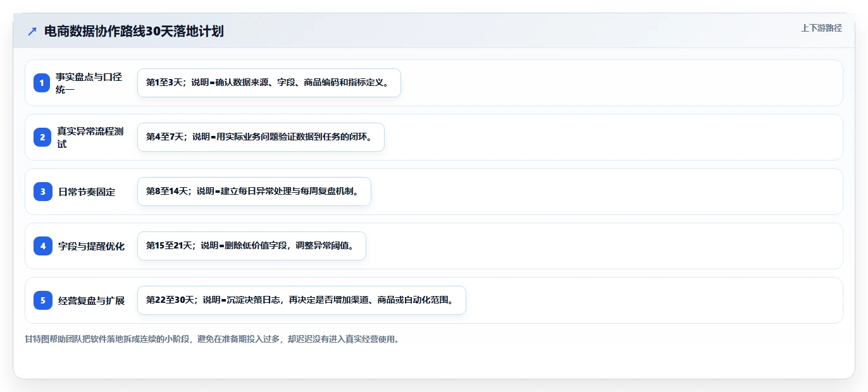Click the step 3 number badge
The width and height of the screenshot is (868, 392).
click(x=43, y=192)
